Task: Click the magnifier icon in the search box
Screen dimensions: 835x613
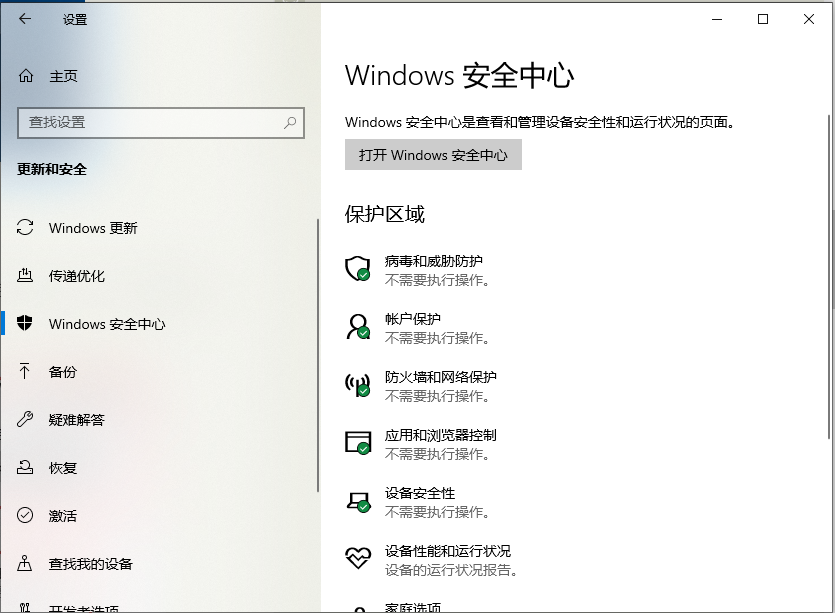Action: 290,123
